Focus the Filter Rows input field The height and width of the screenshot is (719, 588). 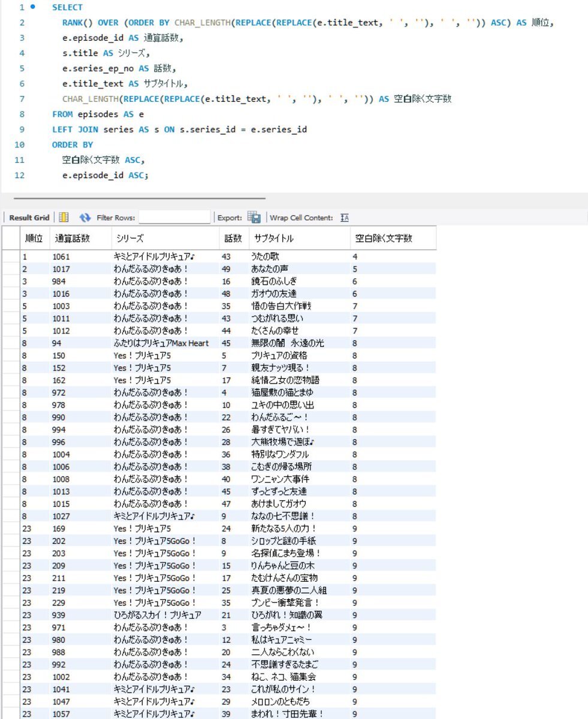click(174, 217)
